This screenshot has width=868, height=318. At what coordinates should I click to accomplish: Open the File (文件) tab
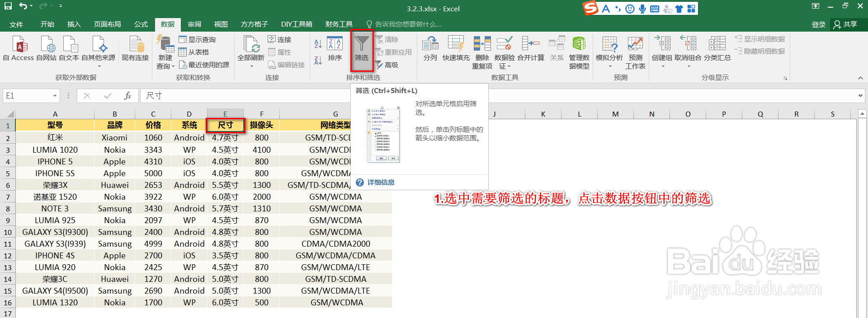pyautogui.click(x=16, y=24)
